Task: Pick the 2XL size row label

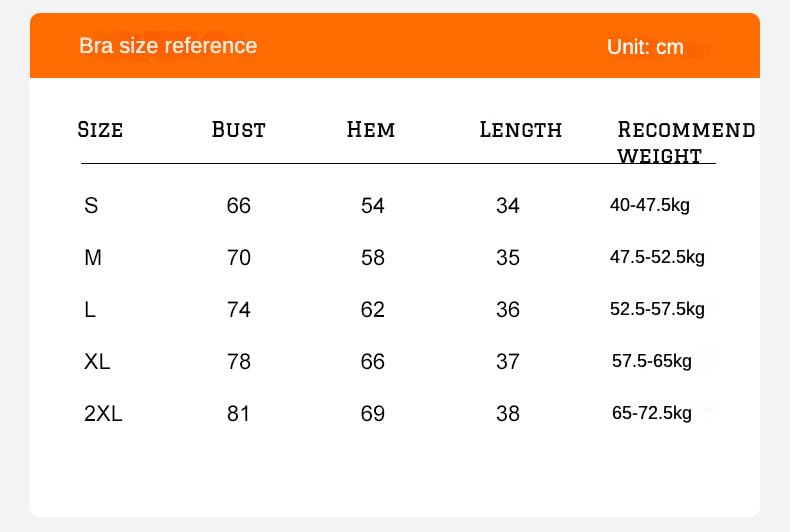Action: pyautogui.click(x=103, y=413)
